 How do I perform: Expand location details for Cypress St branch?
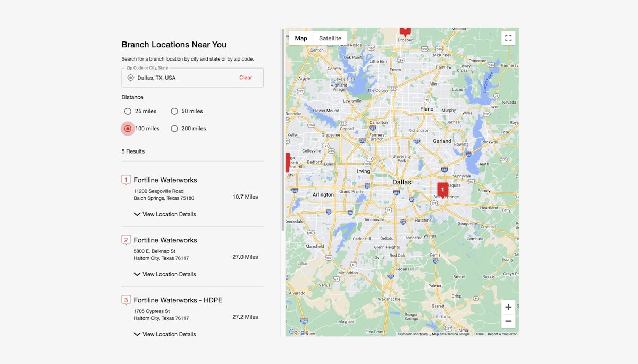click(165, 334)
